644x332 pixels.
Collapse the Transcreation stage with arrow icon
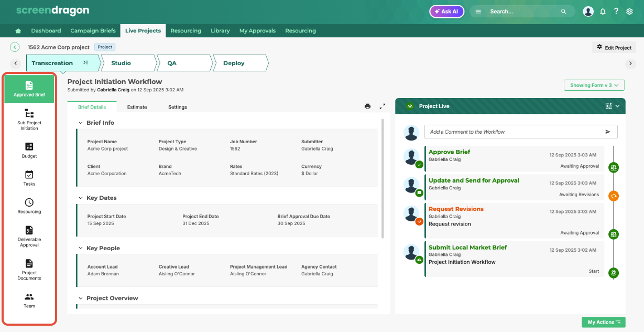click(x=85, y=63)
